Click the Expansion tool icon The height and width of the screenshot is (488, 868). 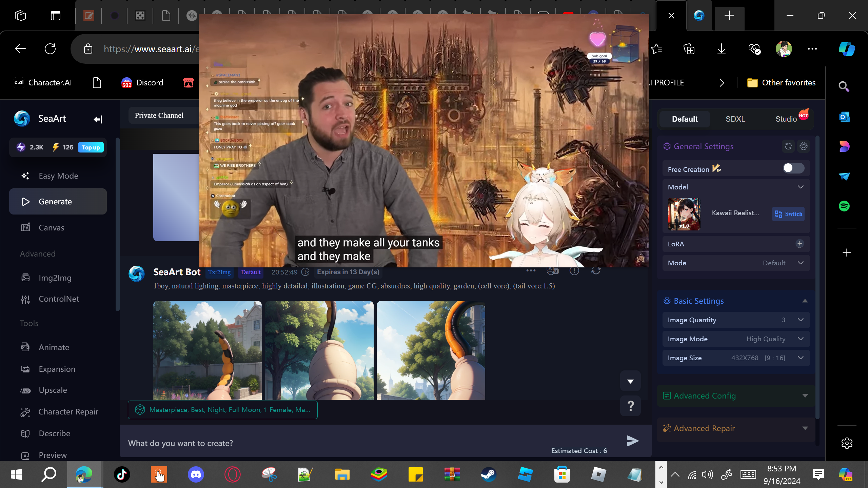pos(25,369)
